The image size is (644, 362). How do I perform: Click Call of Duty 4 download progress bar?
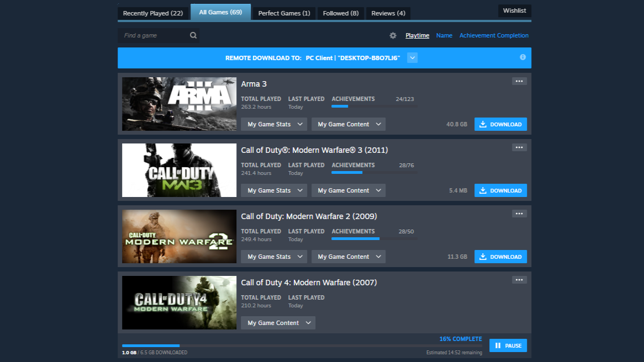point(302,345)
